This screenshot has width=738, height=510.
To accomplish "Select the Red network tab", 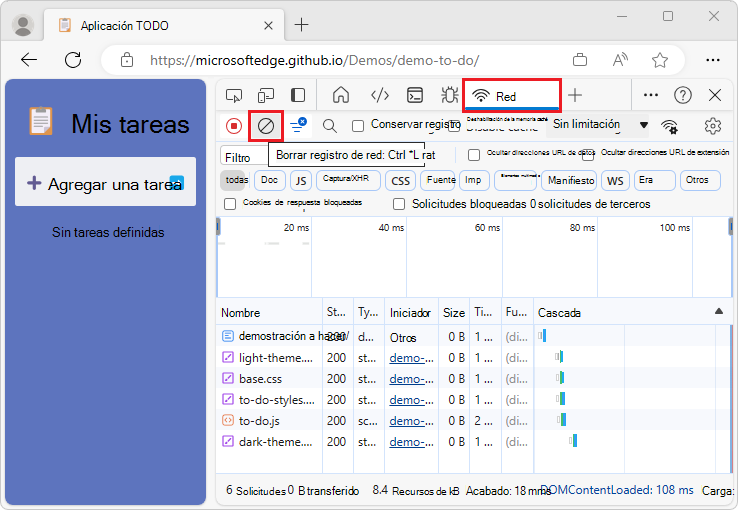I will pos(512,96).
